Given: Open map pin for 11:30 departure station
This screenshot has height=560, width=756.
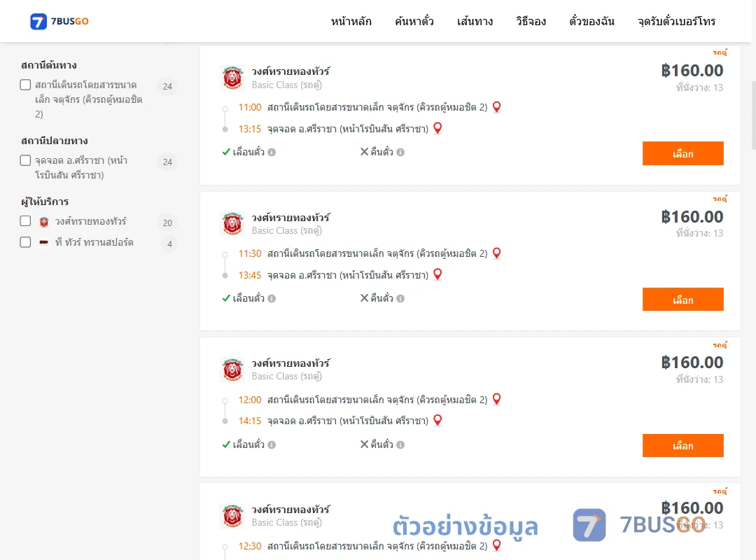Looking at the screenshot, I should [496, 253].
